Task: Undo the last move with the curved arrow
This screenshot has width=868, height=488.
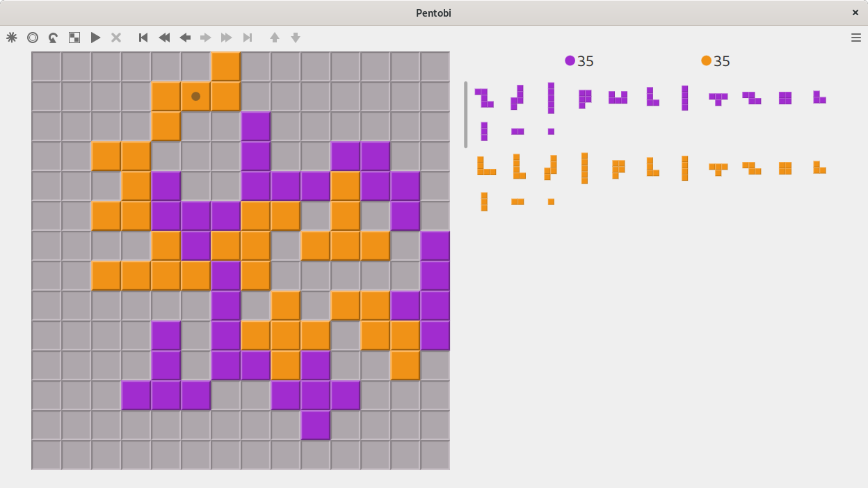Action: [54, 38]
